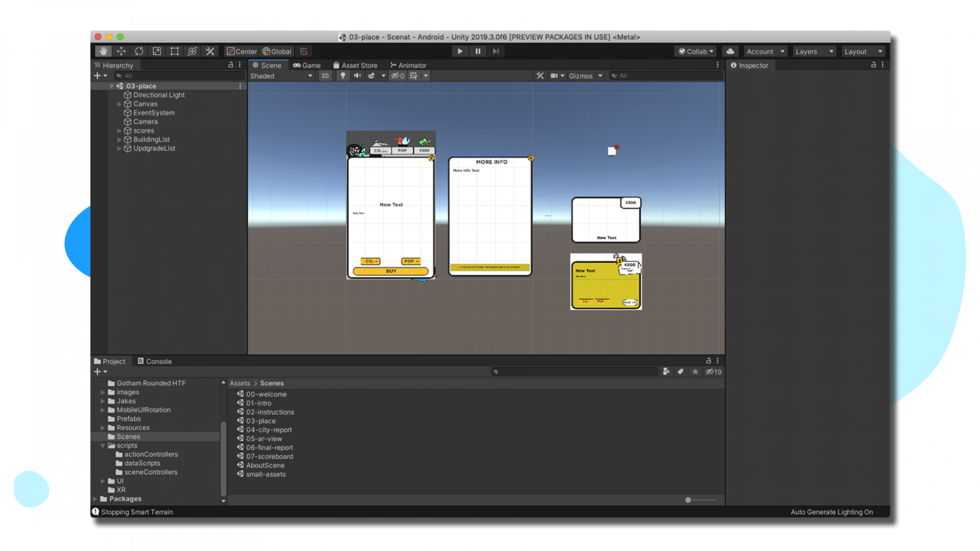Open custom editor tools in main toolbar
The image size is (980, 551).
[210, 51]
